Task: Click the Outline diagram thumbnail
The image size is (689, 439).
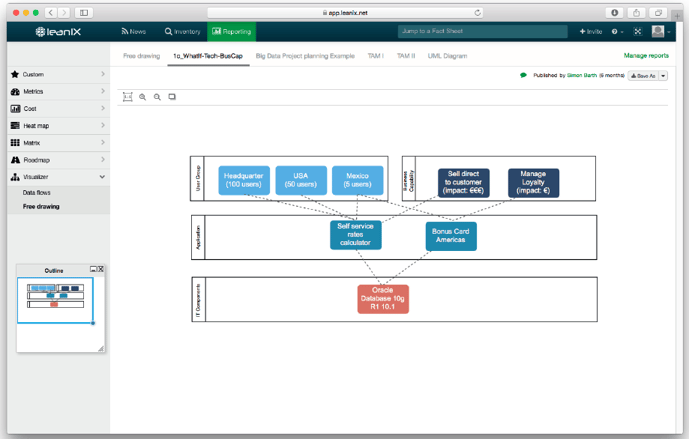Action: point(55,296)
